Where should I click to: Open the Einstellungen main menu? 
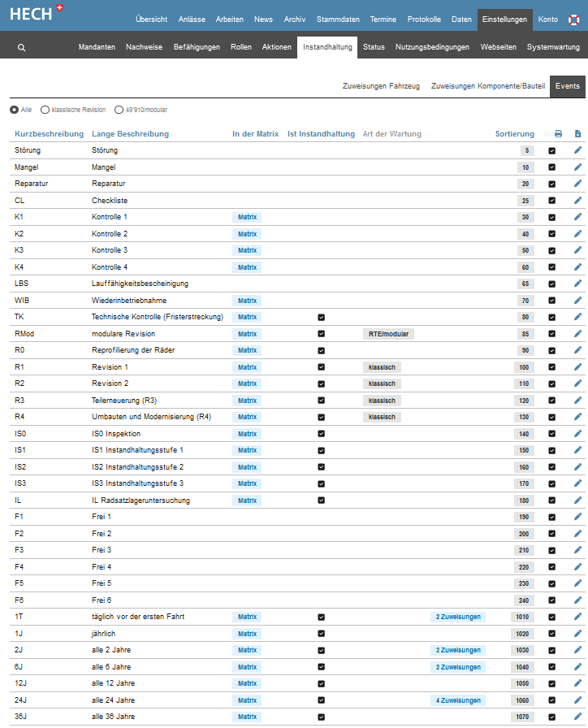[504, 19]
